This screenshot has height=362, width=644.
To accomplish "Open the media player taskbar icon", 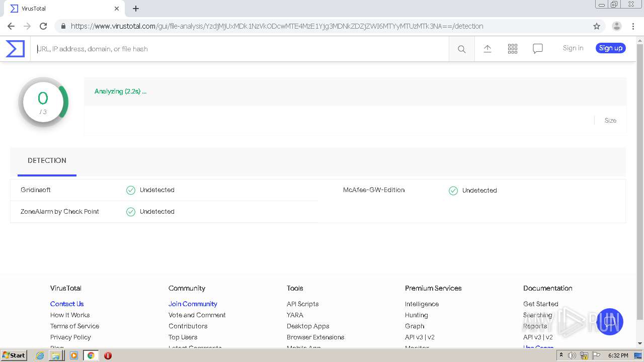I will (73, 355).
